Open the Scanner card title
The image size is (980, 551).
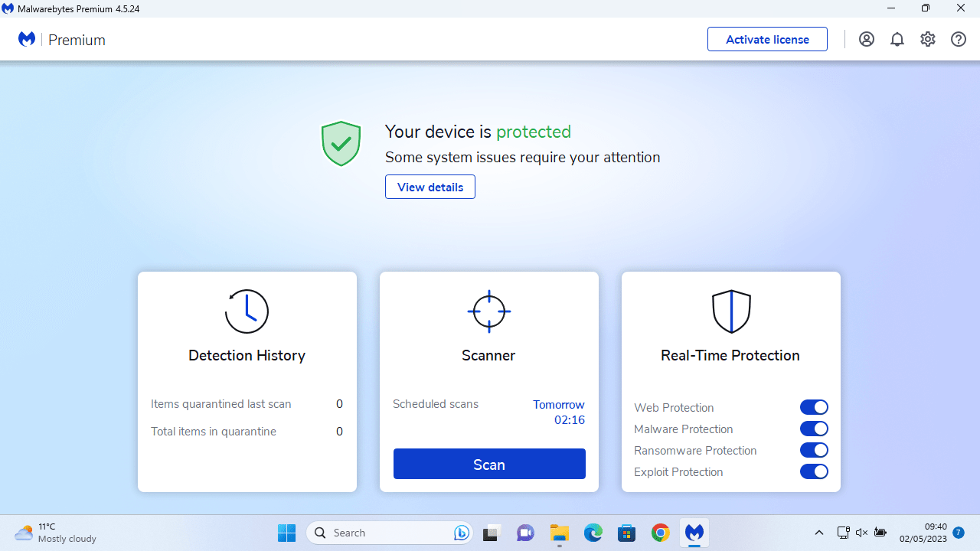(x=488, y=355)
